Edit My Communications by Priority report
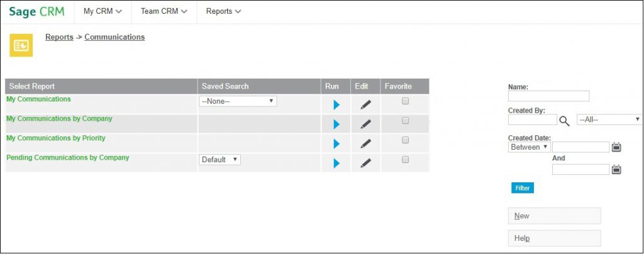This screenshot has width=644, height=254. [365, 143]
